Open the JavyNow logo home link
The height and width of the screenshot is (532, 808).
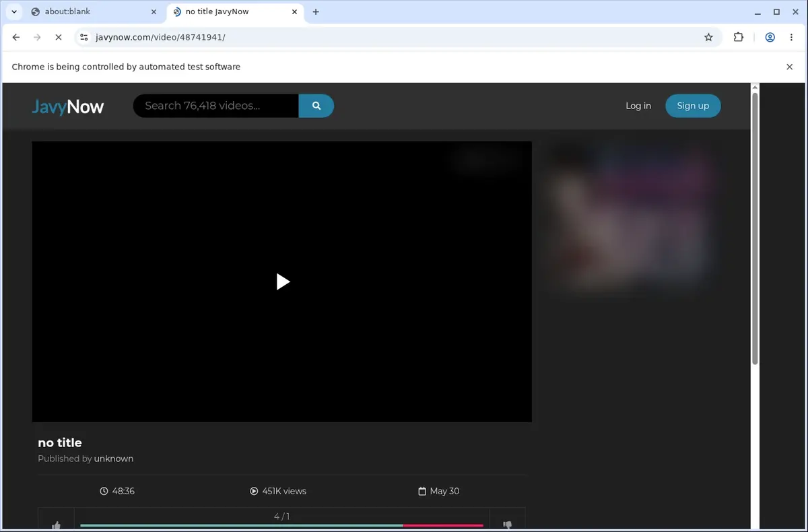coord(68,106)
